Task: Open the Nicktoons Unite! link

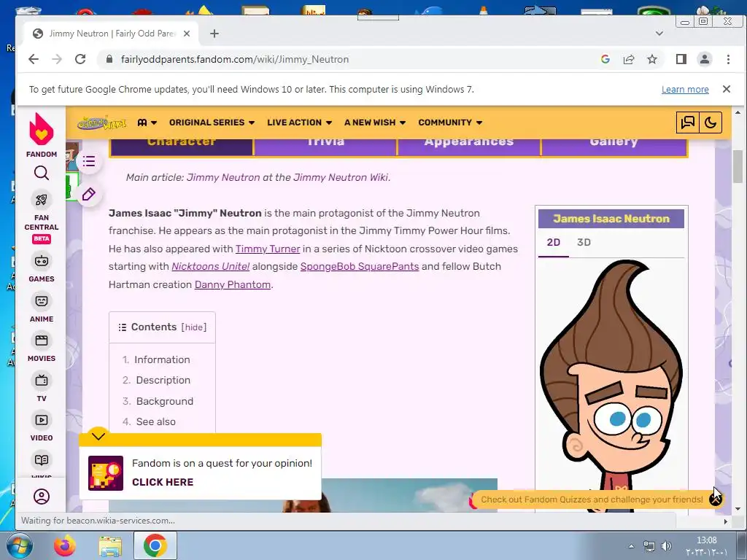Action: pyautogui.click(x=211, y=266)
